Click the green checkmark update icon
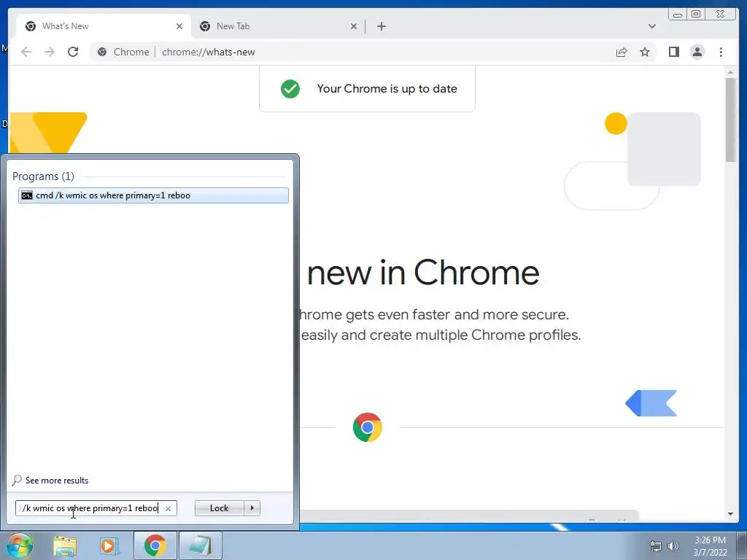This screenshot has height=560, width=747. tap(290, 88)
